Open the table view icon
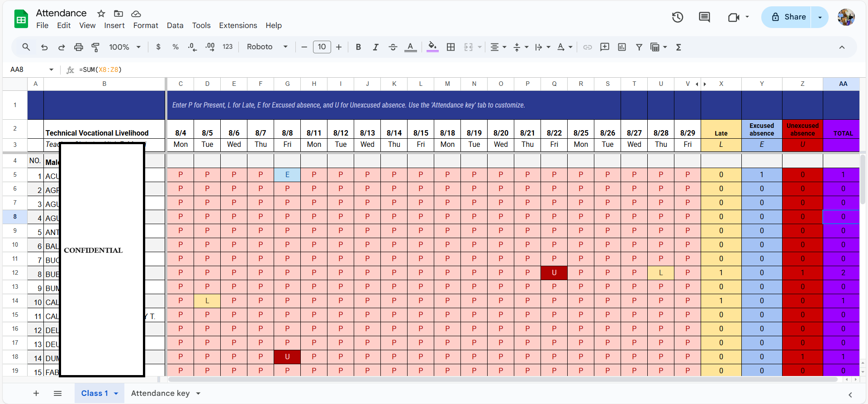868x404 pixels. (655, 47)
